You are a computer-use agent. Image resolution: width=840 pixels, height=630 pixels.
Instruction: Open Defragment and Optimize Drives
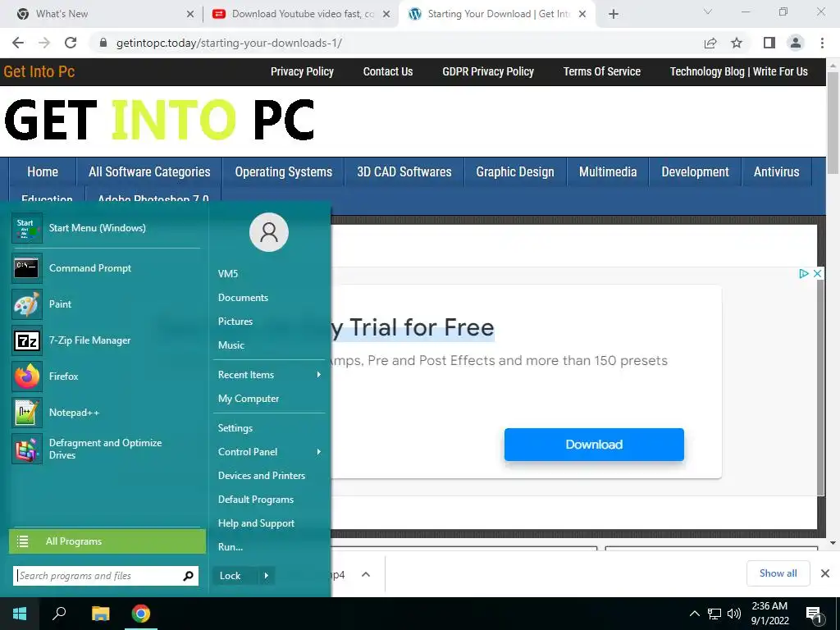106,449
